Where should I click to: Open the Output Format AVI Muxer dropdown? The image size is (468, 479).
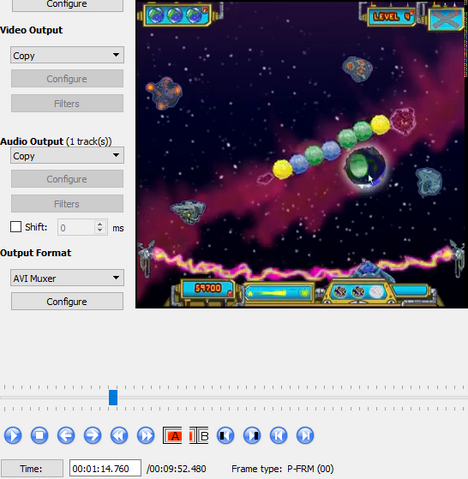click(67, 278)
